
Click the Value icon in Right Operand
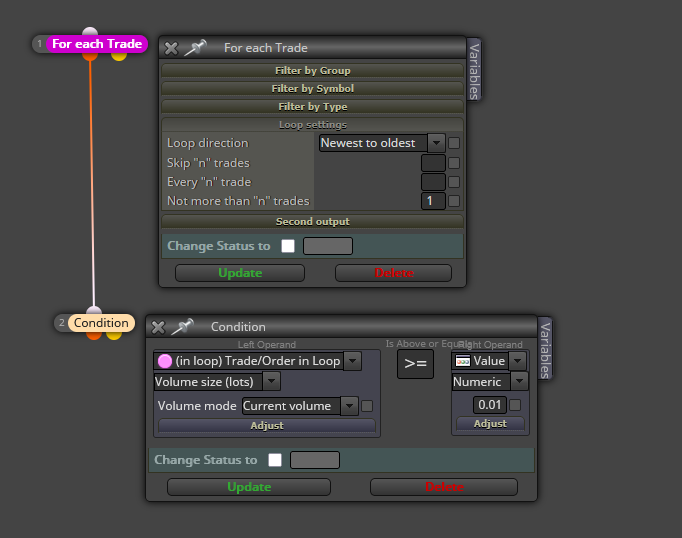(463, 361)
